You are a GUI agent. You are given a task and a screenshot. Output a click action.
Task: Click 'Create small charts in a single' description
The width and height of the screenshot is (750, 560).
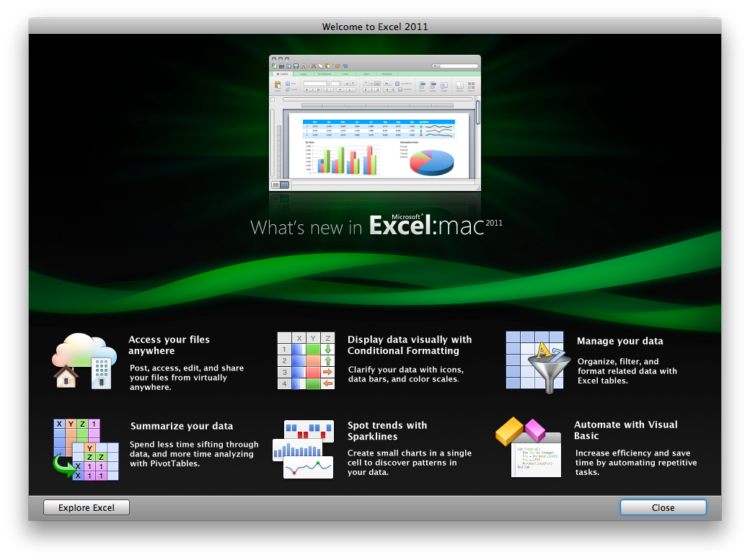410,463
